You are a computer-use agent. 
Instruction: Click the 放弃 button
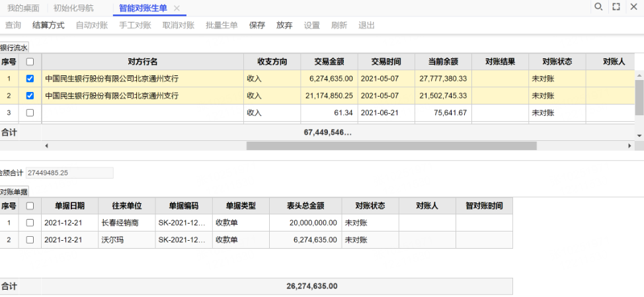pos(284,25)
